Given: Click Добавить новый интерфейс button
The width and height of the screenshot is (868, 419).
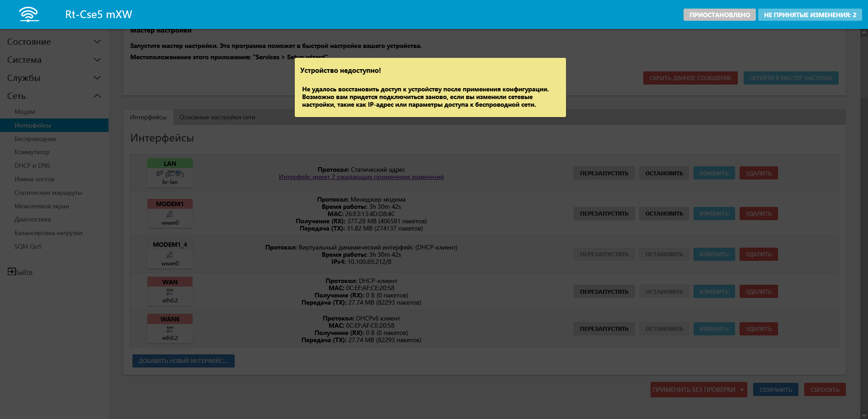Looking at the screenshot, I should click(x=183, y=361).
